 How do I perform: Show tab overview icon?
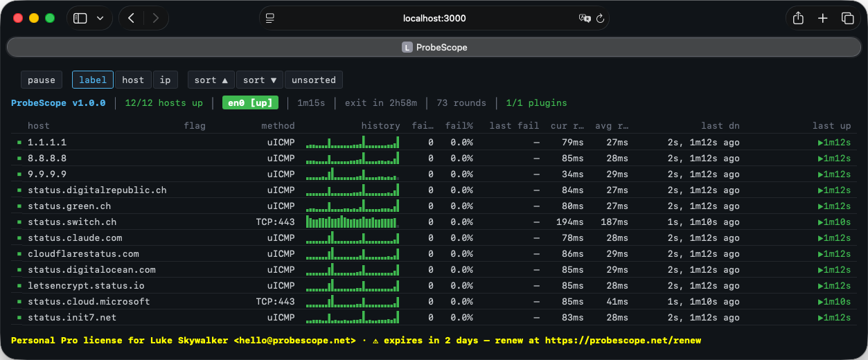[847, 19]
